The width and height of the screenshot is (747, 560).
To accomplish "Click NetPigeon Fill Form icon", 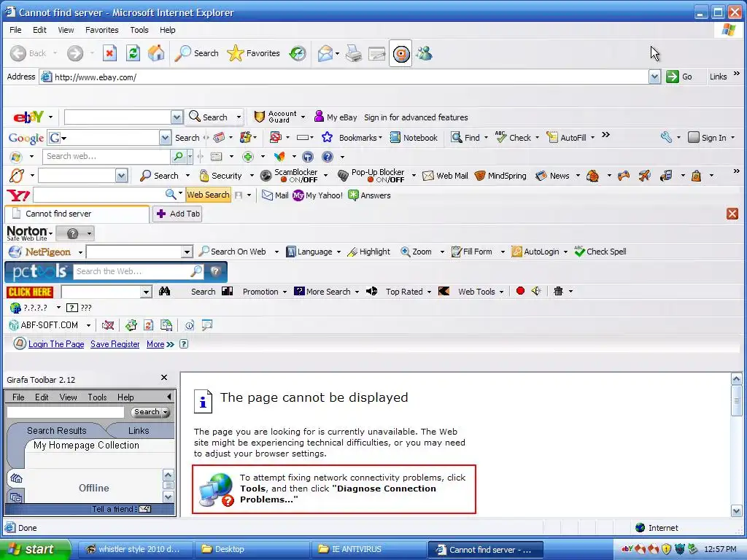I will tap(457, 252).
